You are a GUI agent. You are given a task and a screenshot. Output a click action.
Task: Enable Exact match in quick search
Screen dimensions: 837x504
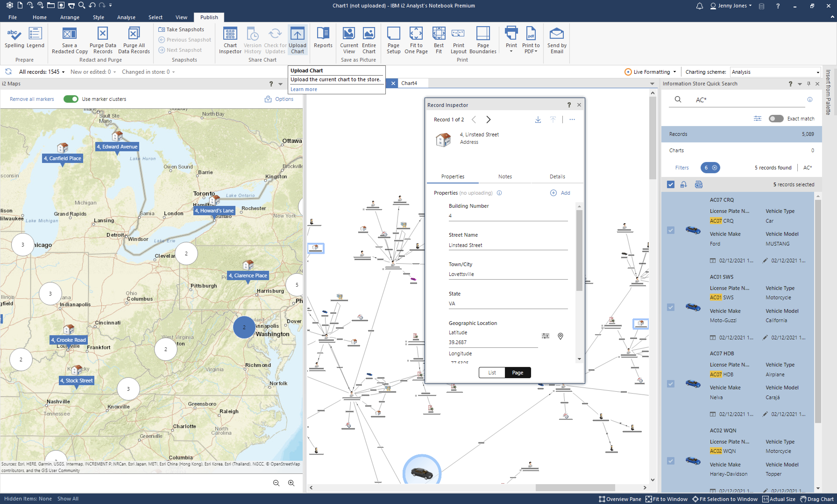pos(776,118)
